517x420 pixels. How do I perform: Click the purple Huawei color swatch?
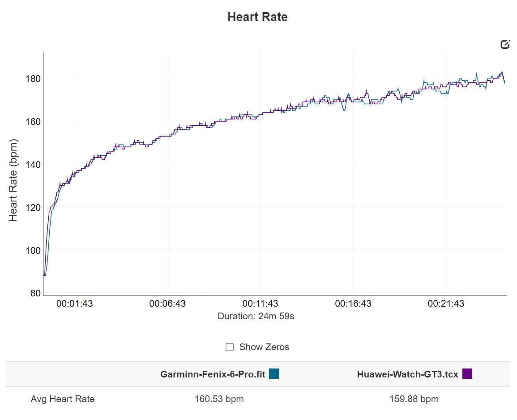tap(467, 374)
